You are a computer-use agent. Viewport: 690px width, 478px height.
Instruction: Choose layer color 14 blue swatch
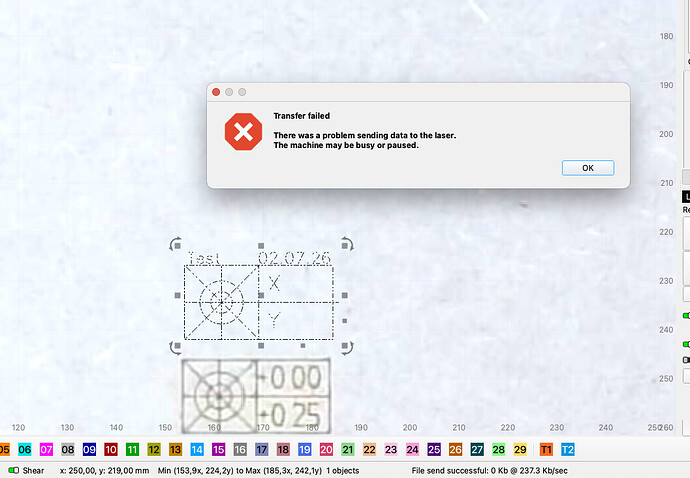197,449
